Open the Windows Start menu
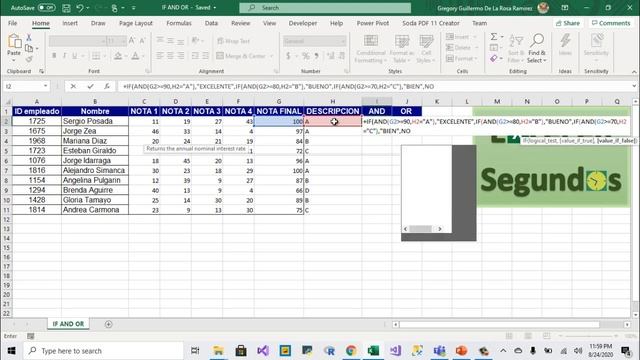Image resolution: width=640 pixels, height=360 pixels. point(11,351)
